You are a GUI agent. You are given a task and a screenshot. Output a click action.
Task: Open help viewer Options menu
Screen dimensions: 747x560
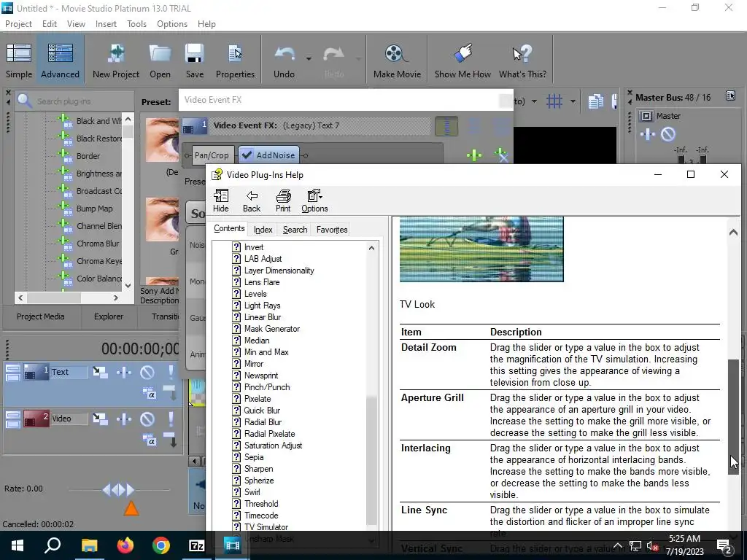(x=314, y=201)
